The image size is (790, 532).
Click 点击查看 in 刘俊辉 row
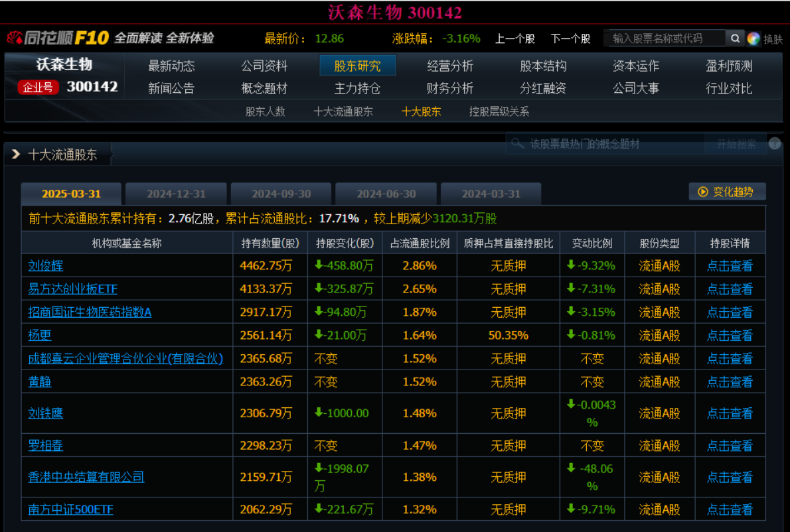[730, 266]
